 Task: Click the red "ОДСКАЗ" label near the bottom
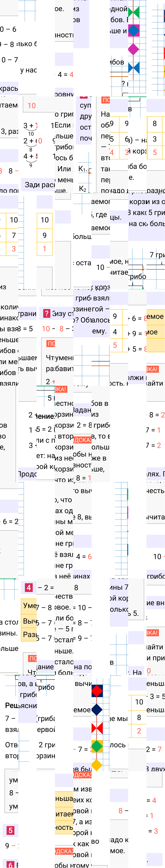64,851
